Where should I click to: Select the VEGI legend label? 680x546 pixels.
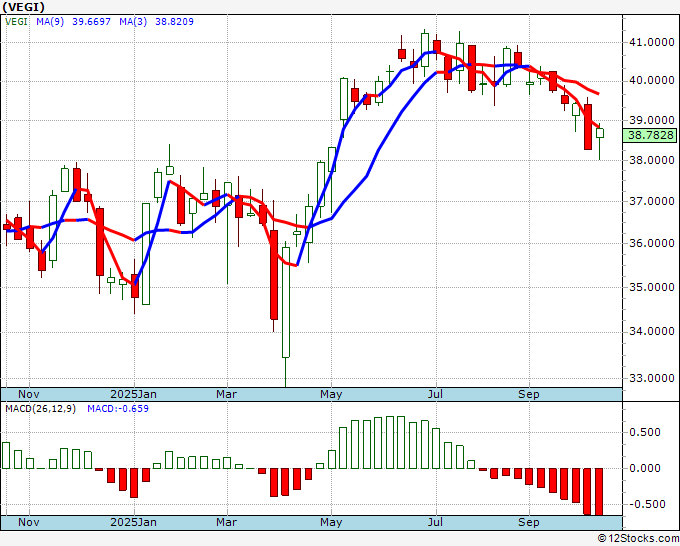(x=16, y=22)
